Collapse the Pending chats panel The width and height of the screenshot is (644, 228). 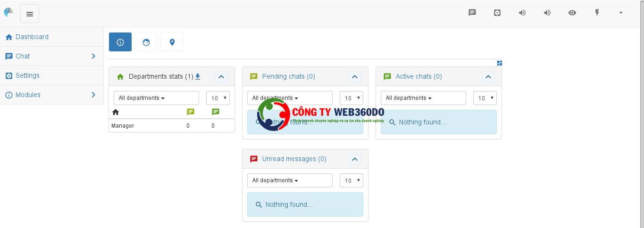tap(355, 77)
